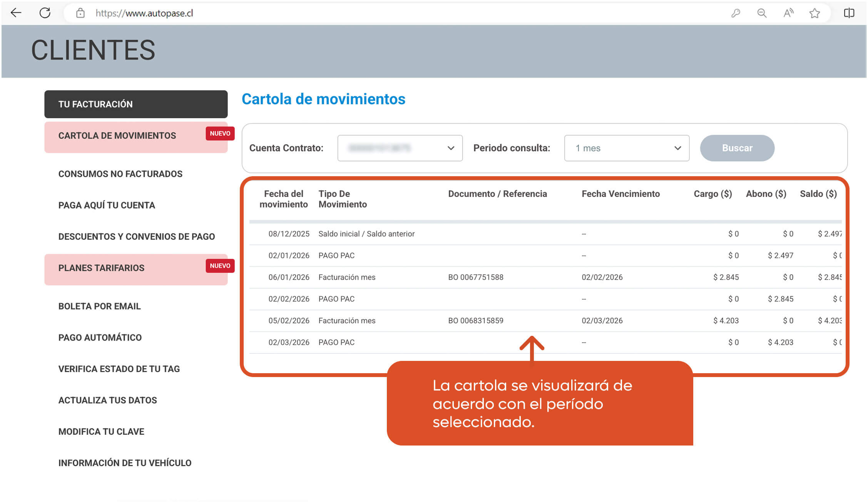Click document BO 0068315859

476,321
